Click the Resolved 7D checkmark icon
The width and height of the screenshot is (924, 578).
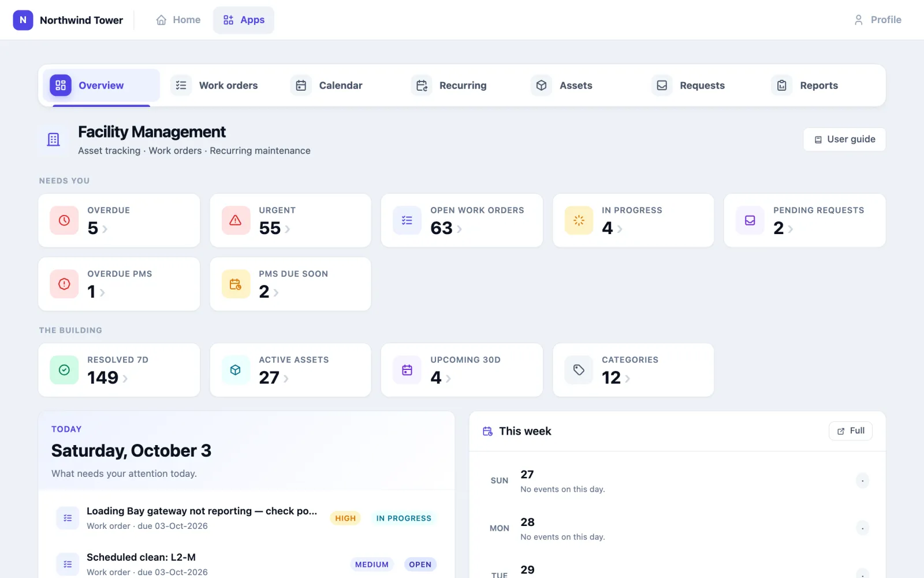click(64, 370)
